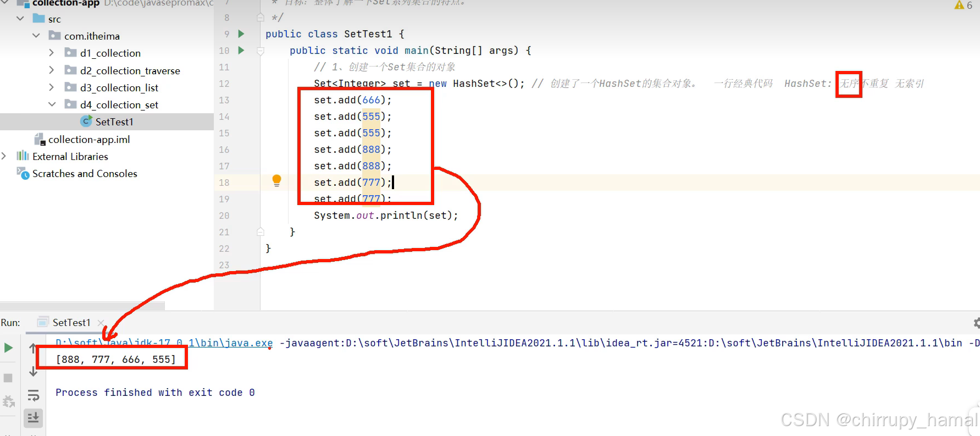This screenshot has width=980, height=436.
Task: Run main method from gutter arrow
Action: (241, 51)
